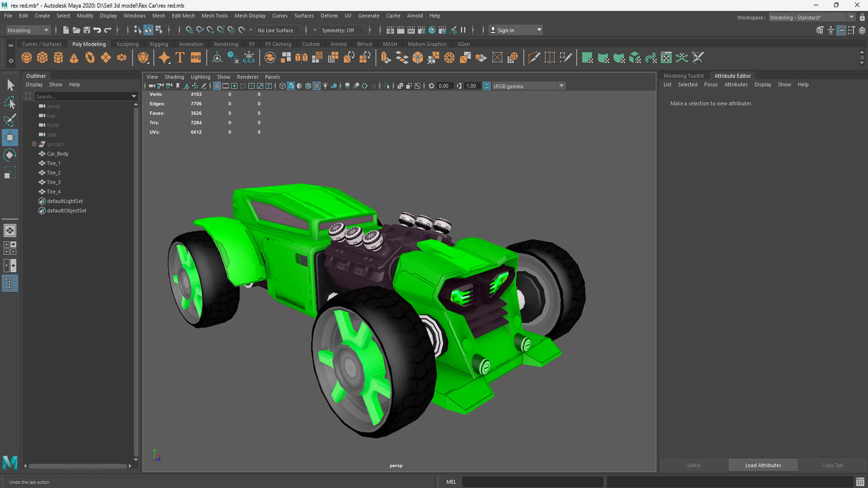The width and height of the screenshot is (868, 488).
Task: Click the SVG import shelf icon
Action: [196, 58]
